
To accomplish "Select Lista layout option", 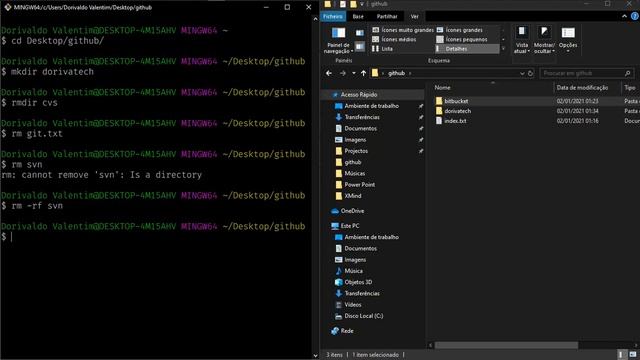I will tap(382, 49).
